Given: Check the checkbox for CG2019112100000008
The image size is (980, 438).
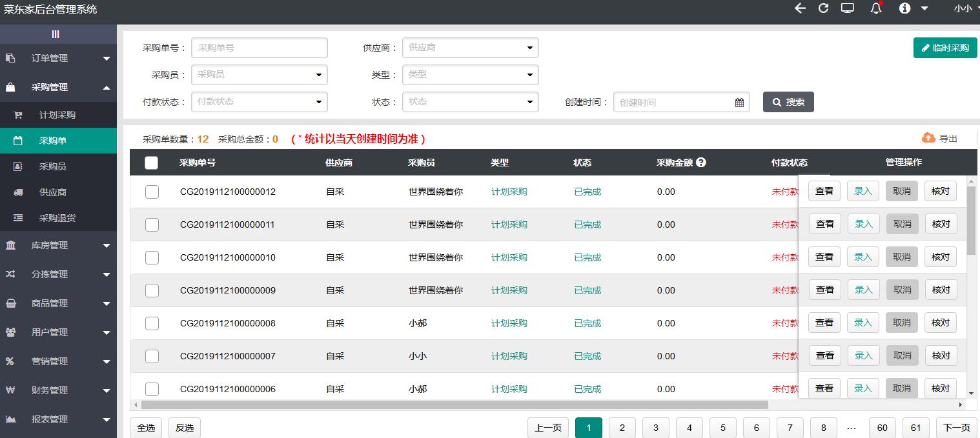Looking at the screenshot, I should (x=152, y=323).
